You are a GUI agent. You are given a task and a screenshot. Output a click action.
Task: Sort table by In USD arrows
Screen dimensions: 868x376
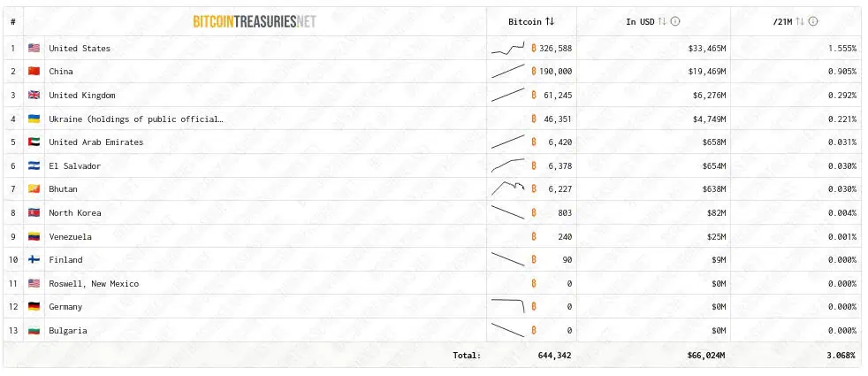click(x=663, y=21)
